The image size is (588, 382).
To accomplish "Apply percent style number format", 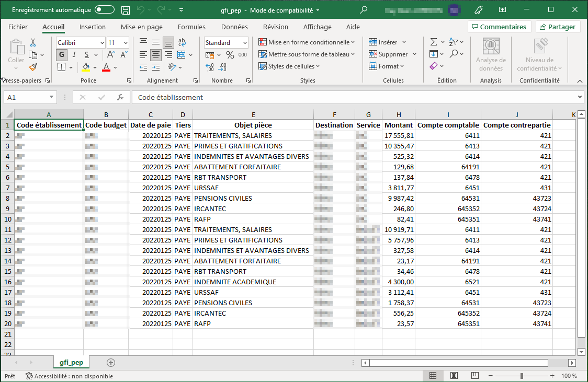I will 230,55.
